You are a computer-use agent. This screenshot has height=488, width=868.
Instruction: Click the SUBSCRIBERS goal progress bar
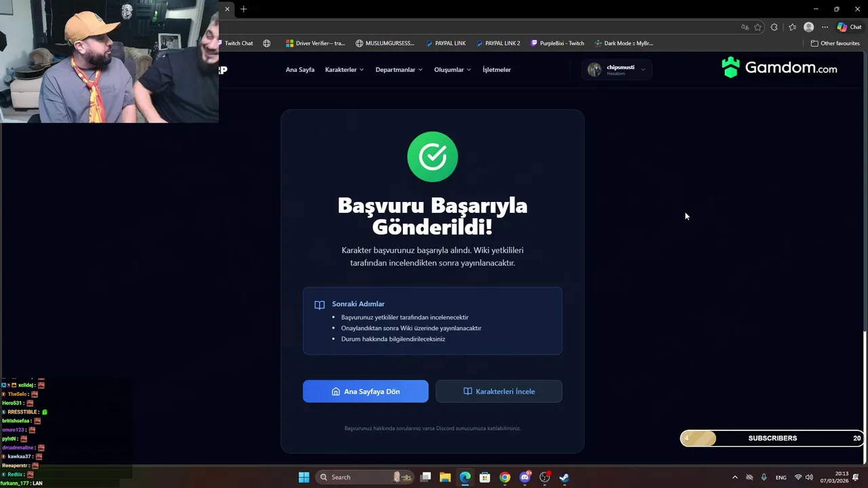(772, 438)
